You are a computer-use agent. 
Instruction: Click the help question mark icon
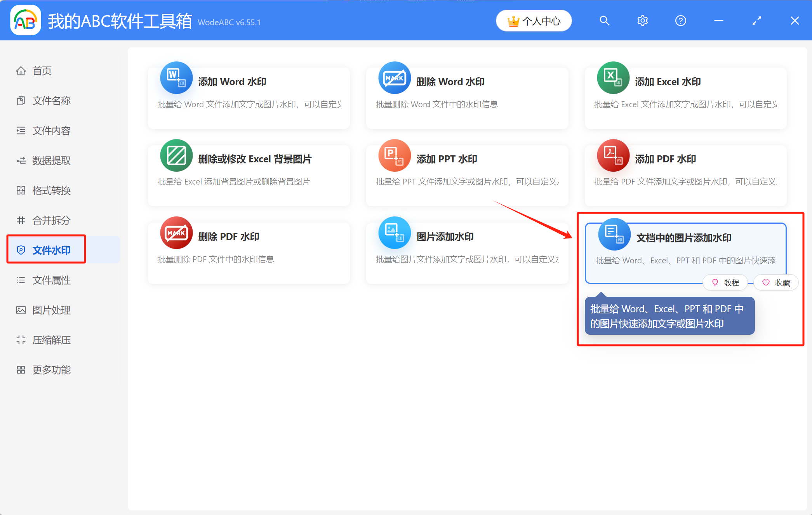(680, 21)
